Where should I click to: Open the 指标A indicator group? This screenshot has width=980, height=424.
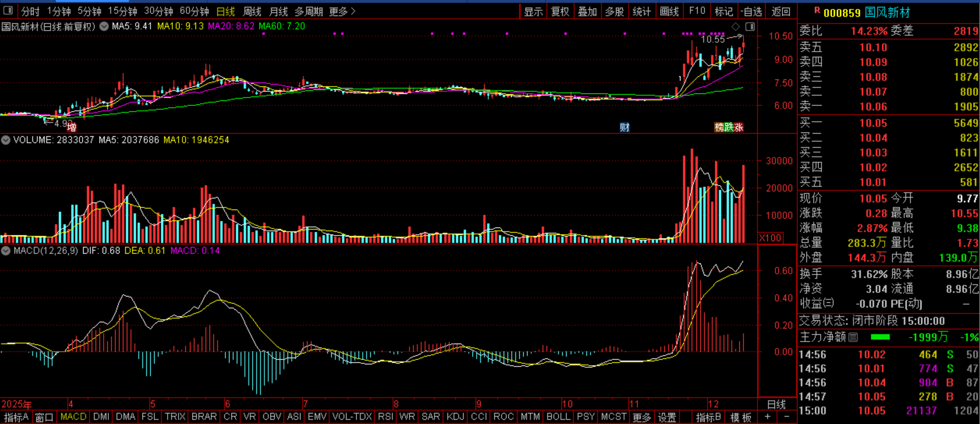[x=16, y=417]
